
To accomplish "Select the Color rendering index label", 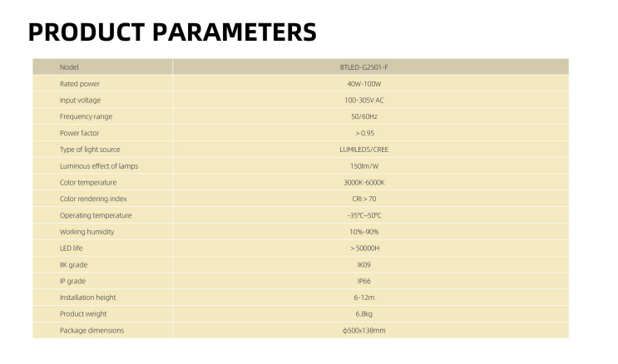I will click(93, 199).
